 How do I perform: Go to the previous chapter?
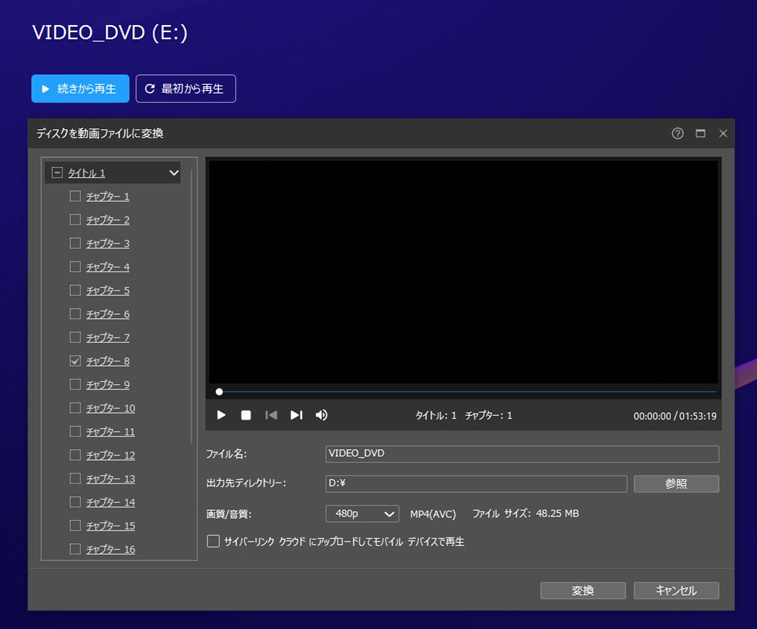click(x=271, y=415)
